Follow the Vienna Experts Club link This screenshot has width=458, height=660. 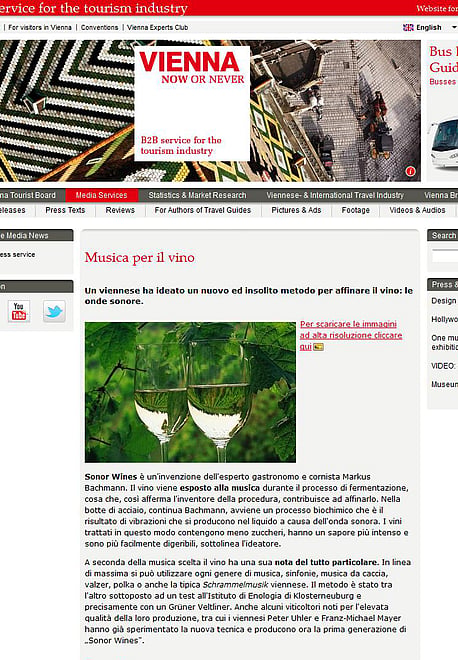[x=157, y=27]
